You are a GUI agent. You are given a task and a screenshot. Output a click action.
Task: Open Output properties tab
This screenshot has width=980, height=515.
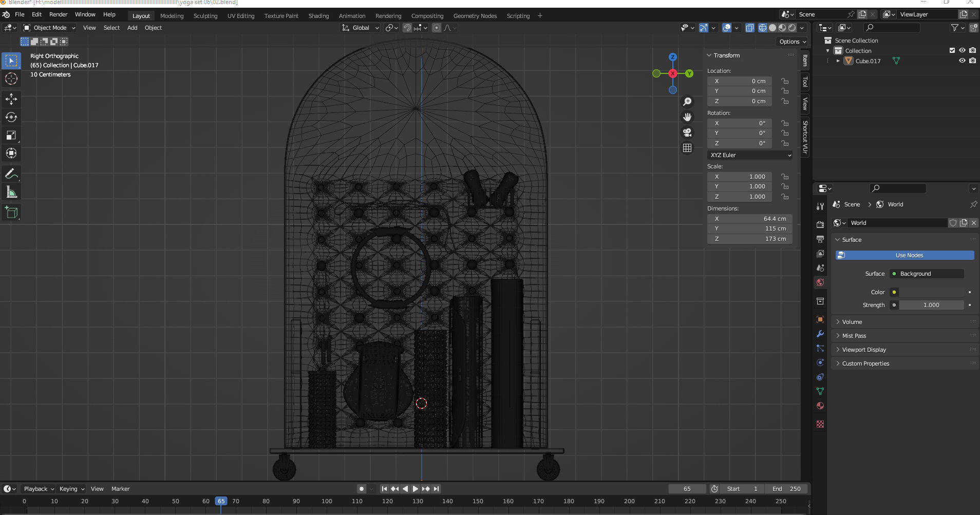[x=820, y=239]
